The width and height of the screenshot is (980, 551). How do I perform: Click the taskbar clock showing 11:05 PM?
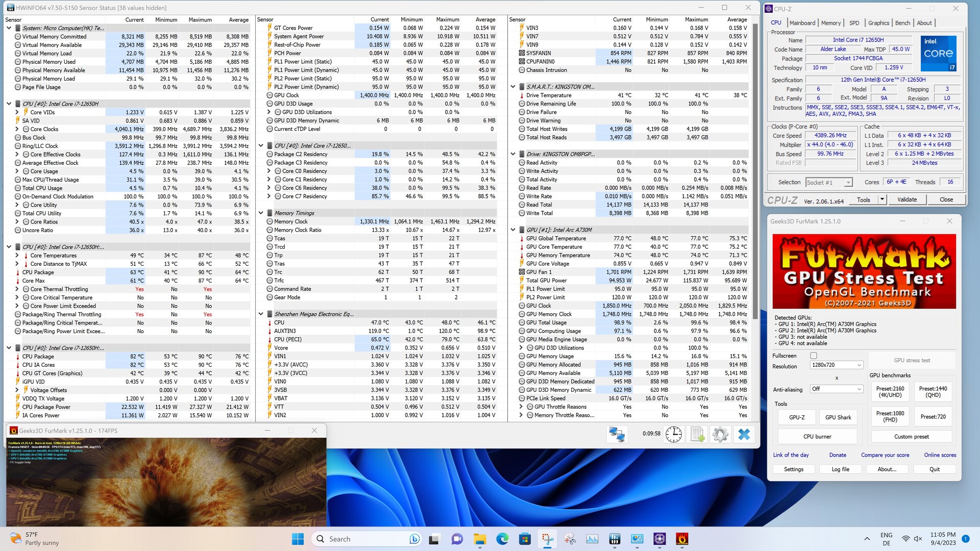tap(943, 539)
